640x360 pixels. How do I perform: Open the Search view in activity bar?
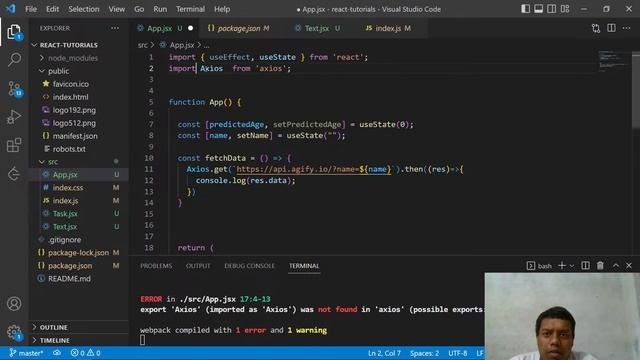click(x=14, y=60)
